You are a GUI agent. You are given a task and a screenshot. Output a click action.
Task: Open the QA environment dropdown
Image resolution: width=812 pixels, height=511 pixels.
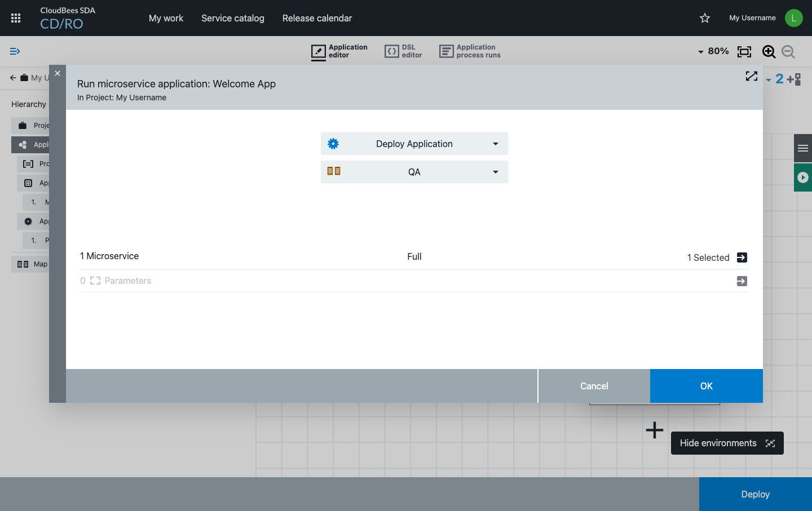[414, 172]
